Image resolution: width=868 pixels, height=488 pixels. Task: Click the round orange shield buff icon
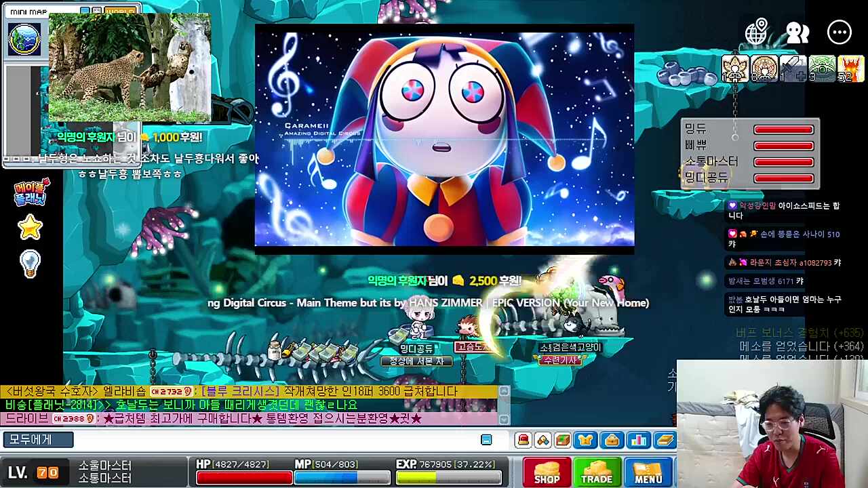tap(764, 68)
